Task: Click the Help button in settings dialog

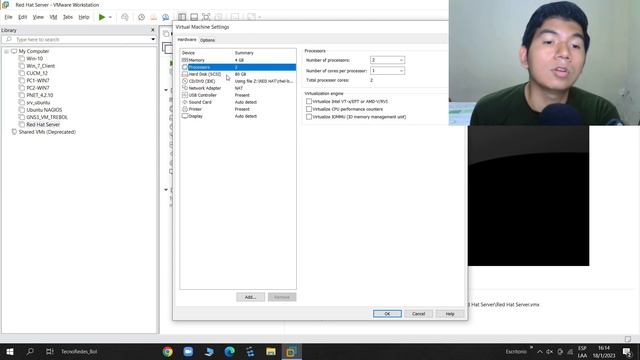Action: 450,314
